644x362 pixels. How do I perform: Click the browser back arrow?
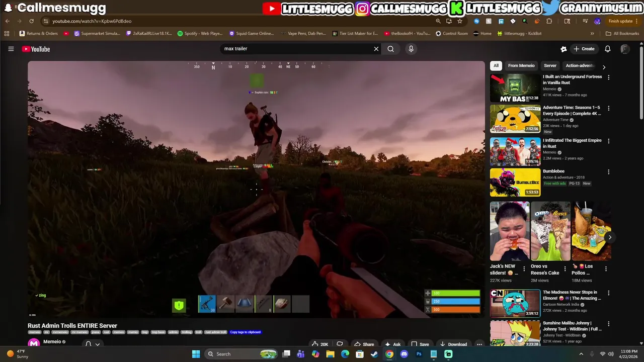coord(8,21)
